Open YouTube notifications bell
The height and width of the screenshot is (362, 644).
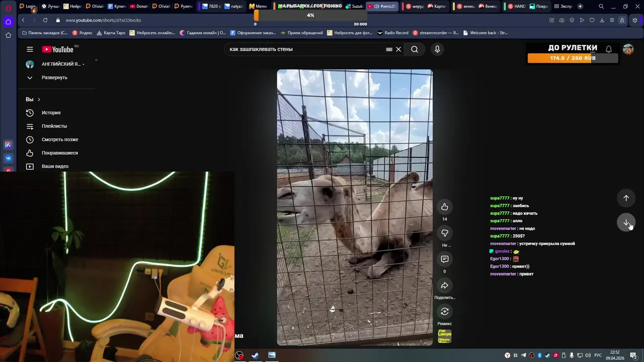(x=609, y=49)
